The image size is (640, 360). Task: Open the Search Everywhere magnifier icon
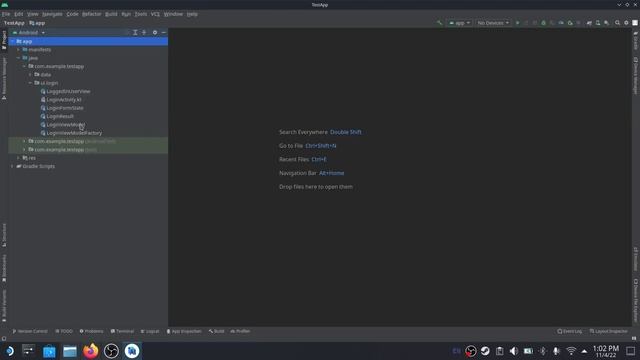pos(617,23)
